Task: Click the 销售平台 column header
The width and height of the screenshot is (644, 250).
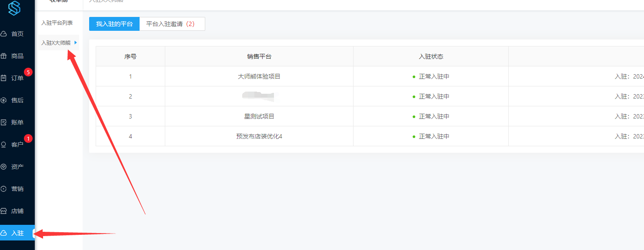Action: (259, 56)
